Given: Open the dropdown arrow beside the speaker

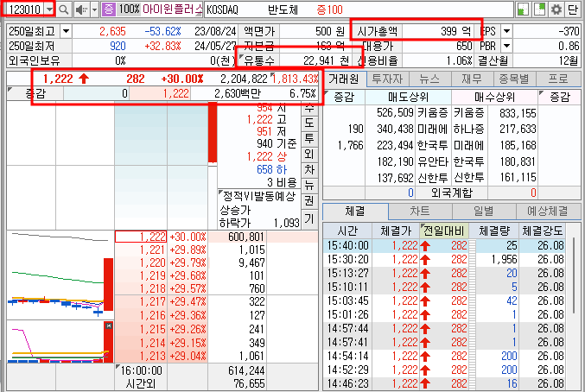Looking at the screenshot, I should (x=94, y=9).
